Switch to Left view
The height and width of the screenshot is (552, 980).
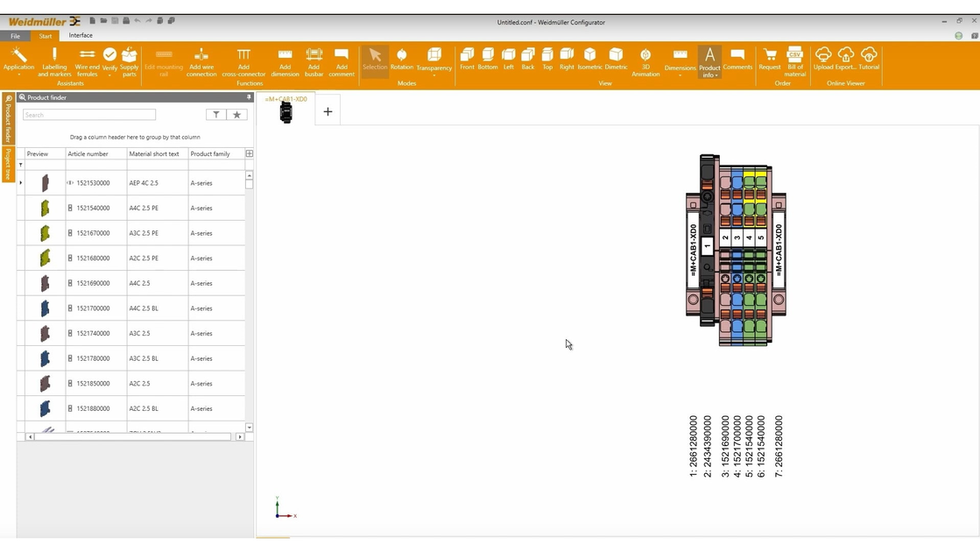(x=509, y=58)
